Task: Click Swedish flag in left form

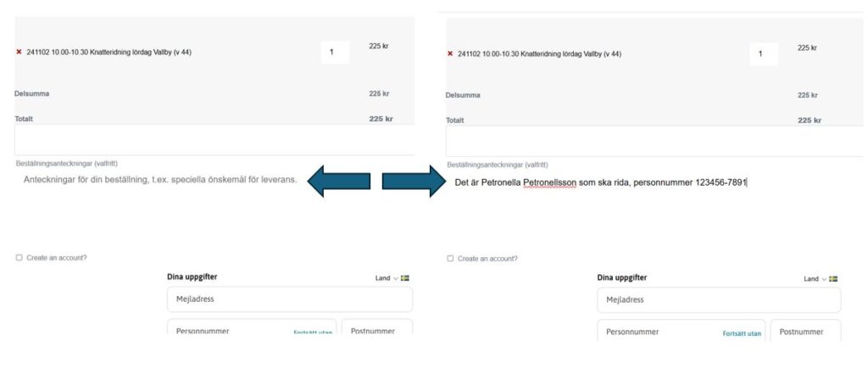Action: [405, 277]
